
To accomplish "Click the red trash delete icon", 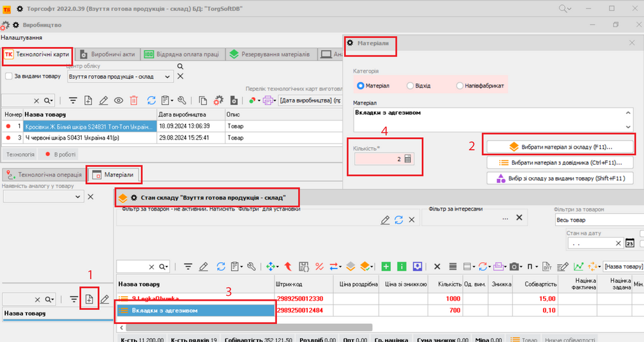I will pos(134,100).
